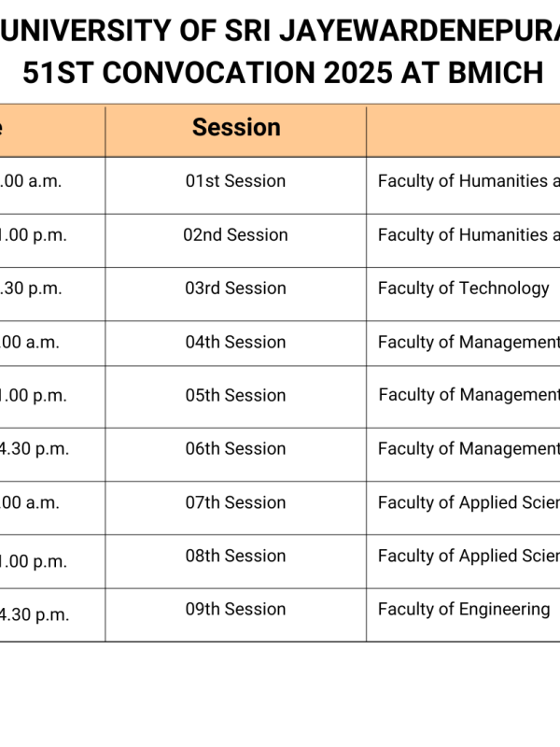The height and width of the screenshot is (747, 560).
Task: Click the 03rd Session cell
Action: coord(235,289)
